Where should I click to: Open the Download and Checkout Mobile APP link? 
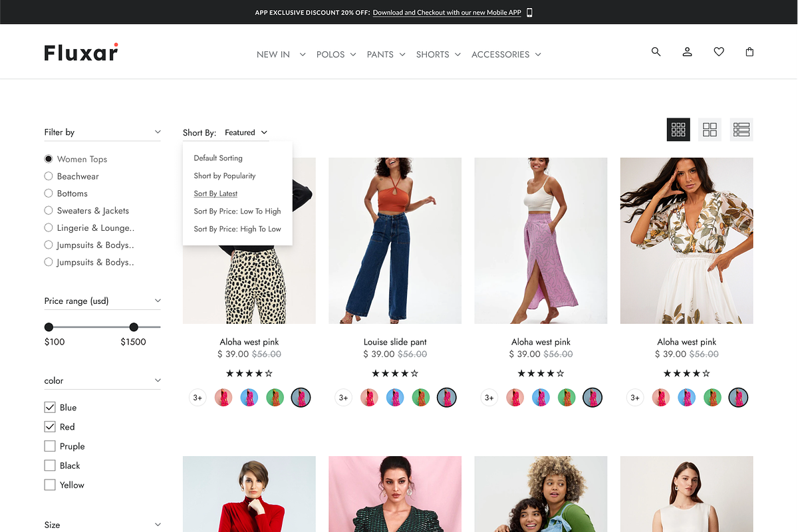(447, 13)
